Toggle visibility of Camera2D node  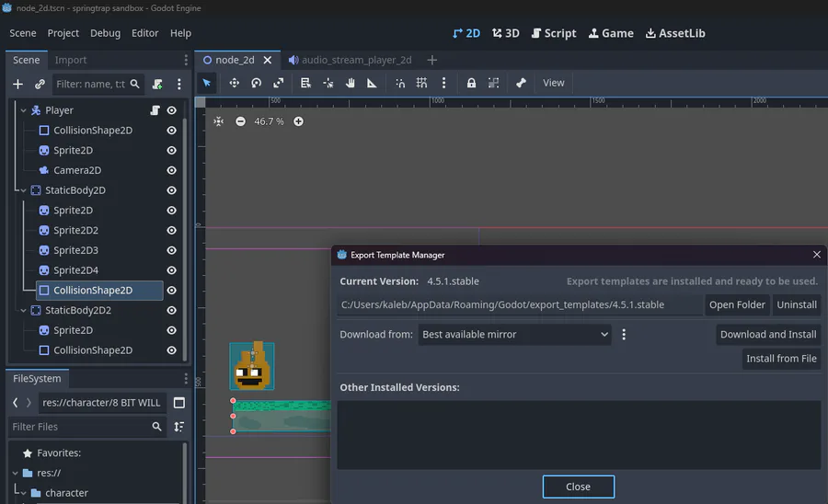[x=172, y=170]
